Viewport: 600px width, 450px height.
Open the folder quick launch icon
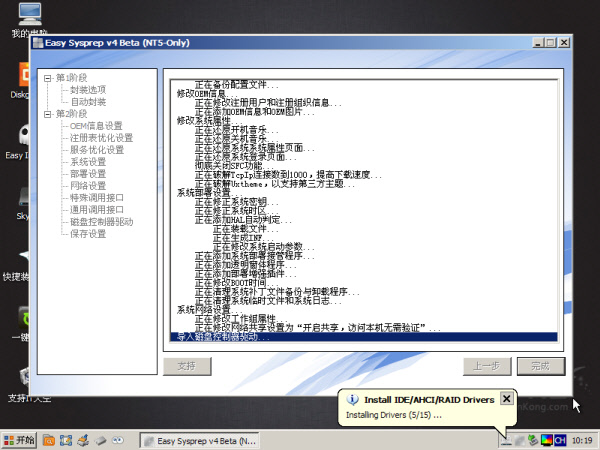[49, 440]
